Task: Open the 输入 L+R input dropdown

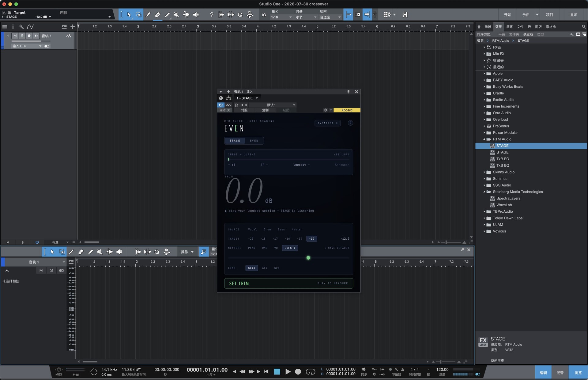Action: [x=27, y=46]
